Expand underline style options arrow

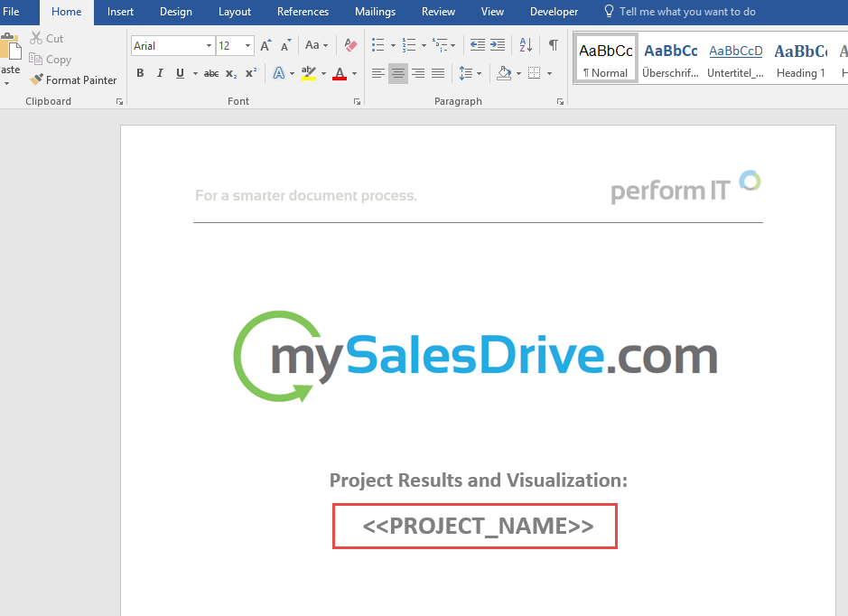pos(195,73)
